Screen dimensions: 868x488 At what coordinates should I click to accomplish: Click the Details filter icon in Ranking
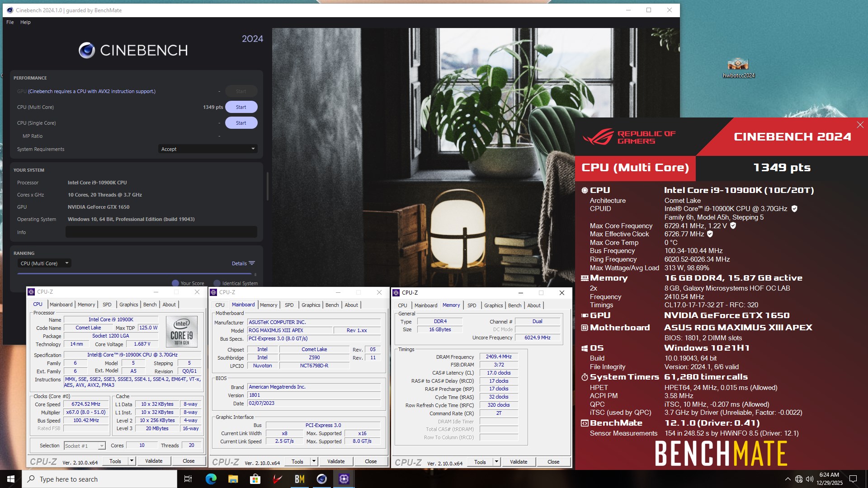click(252, 263)
